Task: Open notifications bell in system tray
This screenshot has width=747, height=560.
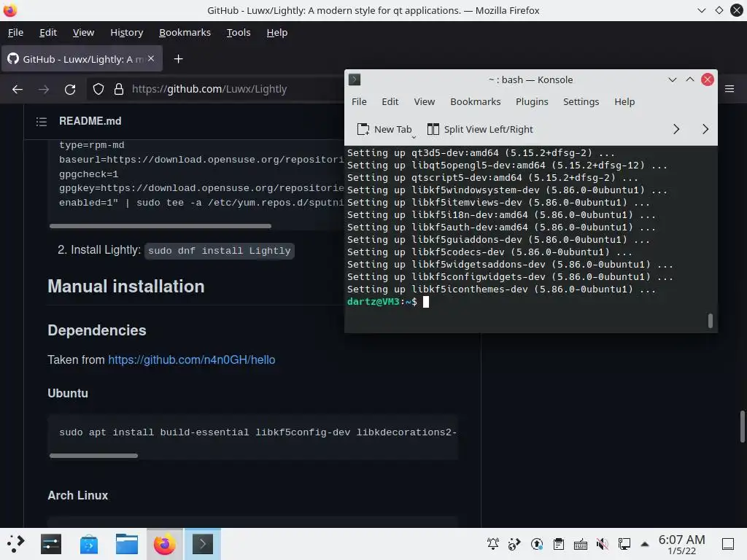Action: click(492, 544)
